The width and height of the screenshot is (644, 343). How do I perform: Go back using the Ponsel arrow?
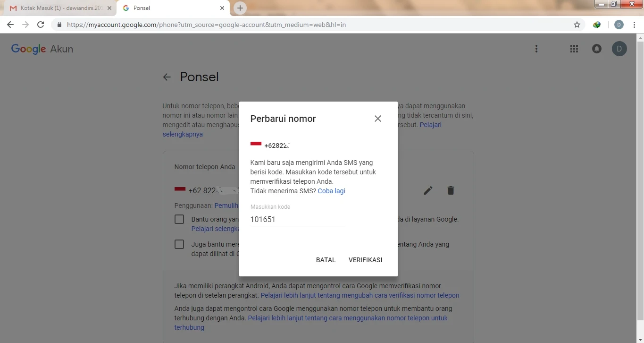coord(167,77)
